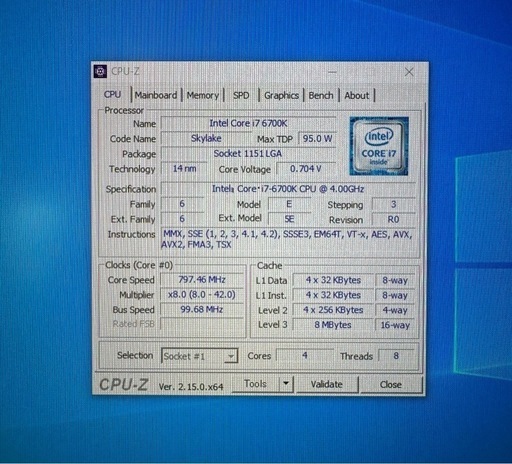Click the Intel Core i7 logo badge

click(379, 146)
